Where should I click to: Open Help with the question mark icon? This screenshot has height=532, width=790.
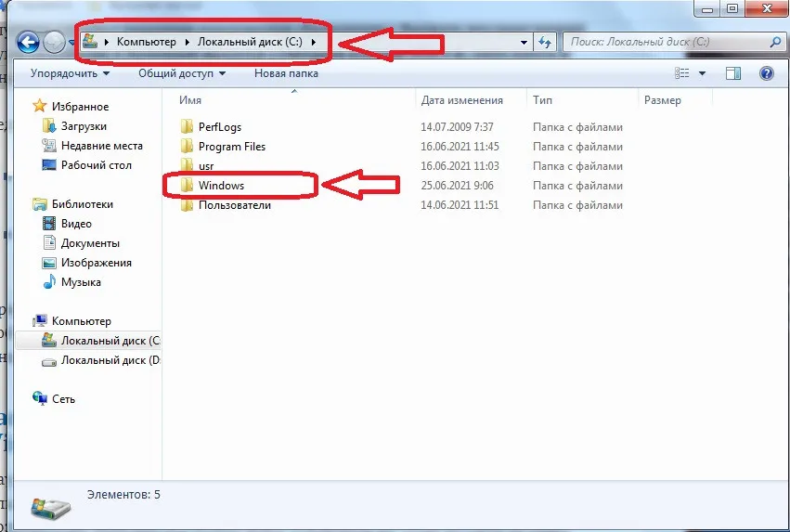[x=766, y=73]
